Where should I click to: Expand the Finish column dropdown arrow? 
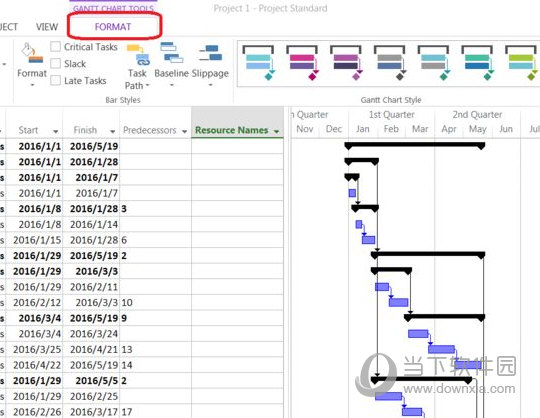(x=112, y=131)
